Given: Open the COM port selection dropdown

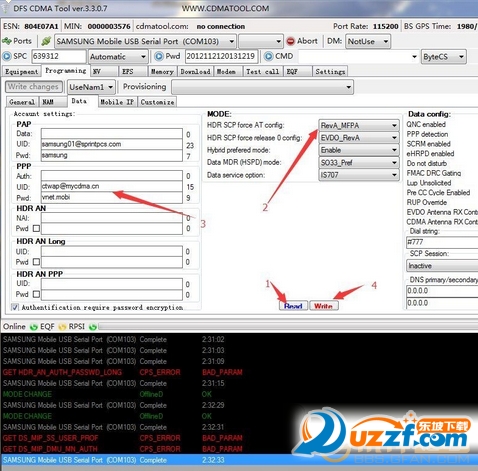Looking at the screenshot, I should point(145,42).
